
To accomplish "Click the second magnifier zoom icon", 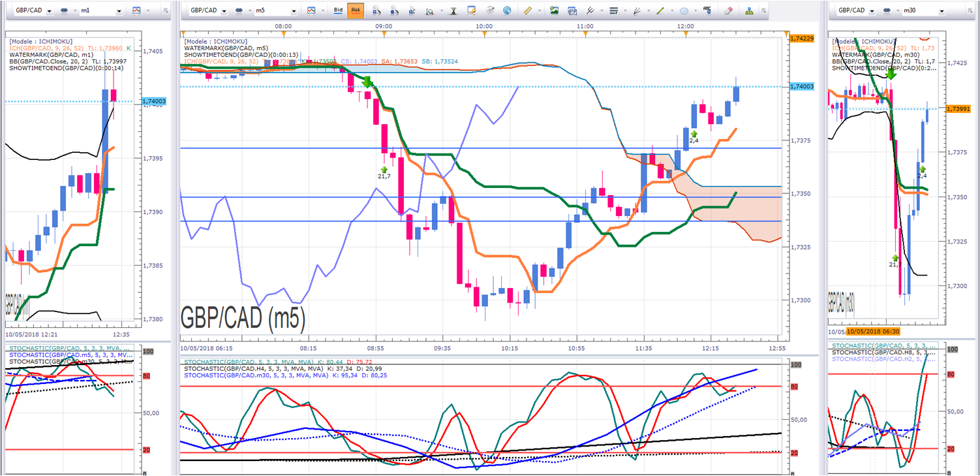I will [x=394, y=10].
